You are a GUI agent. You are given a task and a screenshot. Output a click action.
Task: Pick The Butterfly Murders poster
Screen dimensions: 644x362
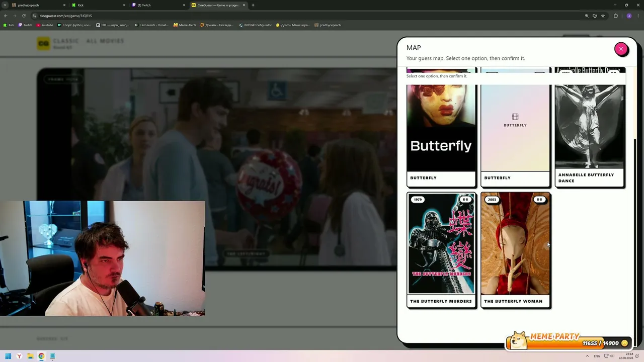[x=441, y=243]
